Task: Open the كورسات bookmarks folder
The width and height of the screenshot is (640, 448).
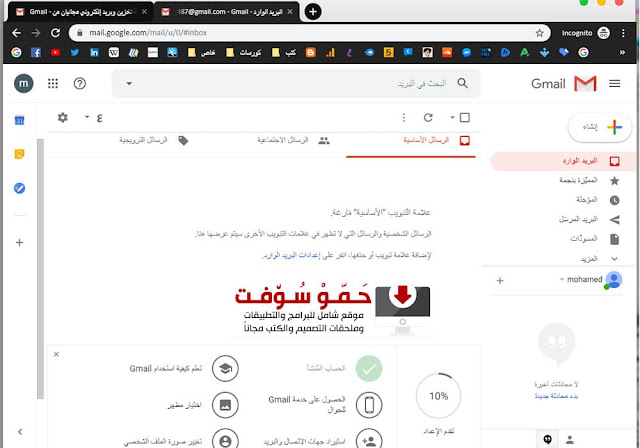Action: 244,52
